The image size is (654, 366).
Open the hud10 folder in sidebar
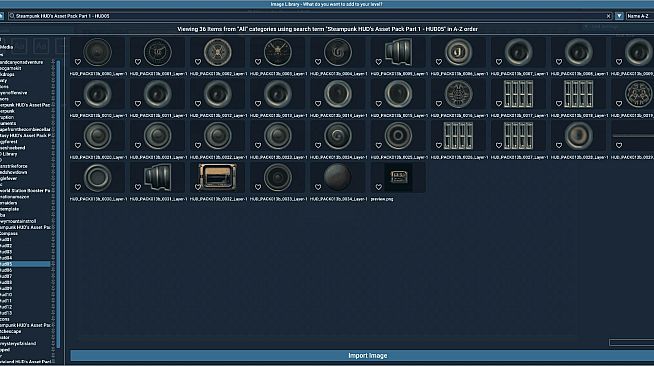pos(6,295)
